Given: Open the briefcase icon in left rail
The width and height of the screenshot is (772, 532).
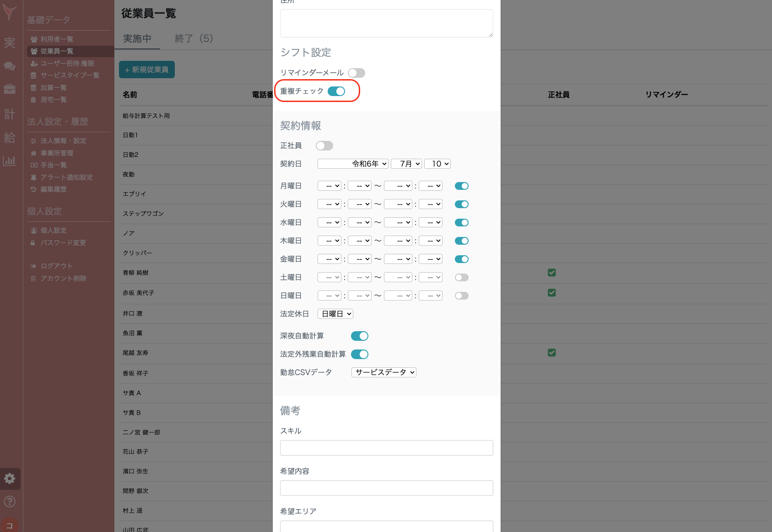Looking at the screenshot, I should pos(10,89).
